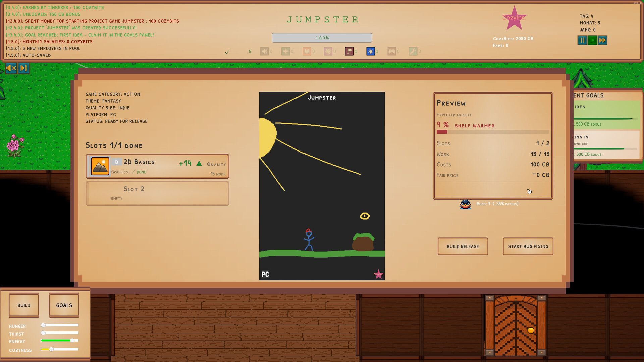Open the Goals panel

point(64,305)
